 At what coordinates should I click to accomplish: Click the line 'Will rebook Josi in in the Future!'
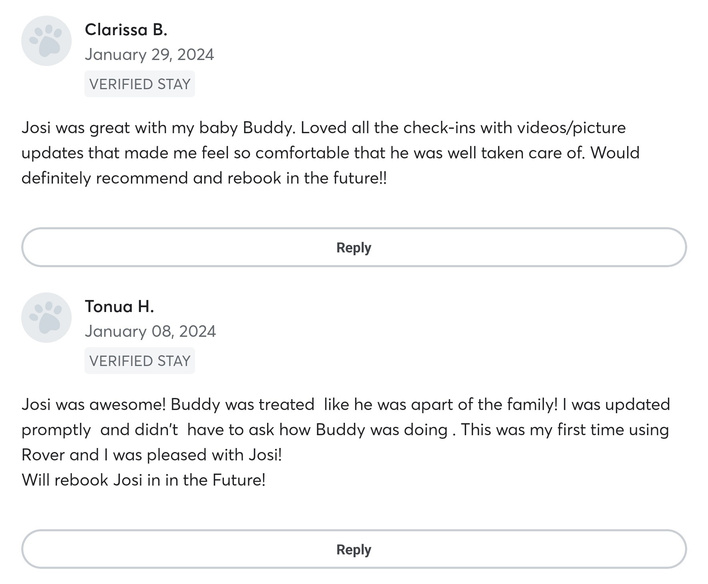point(144,480)
